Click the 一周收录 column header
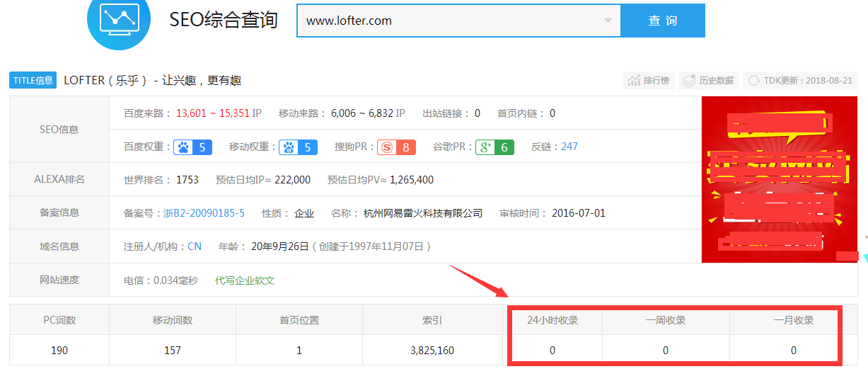 [666, 320]
